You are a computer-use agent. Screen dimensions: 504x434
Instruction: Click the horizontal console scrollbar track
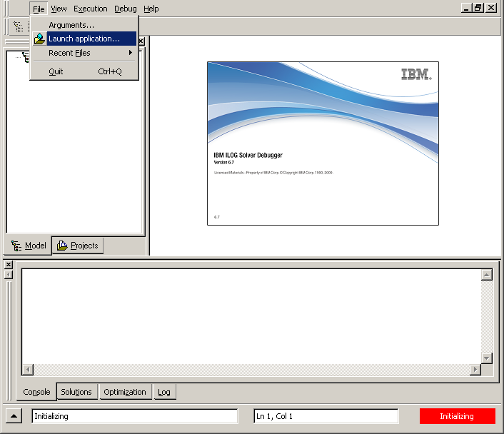(251, 370)
